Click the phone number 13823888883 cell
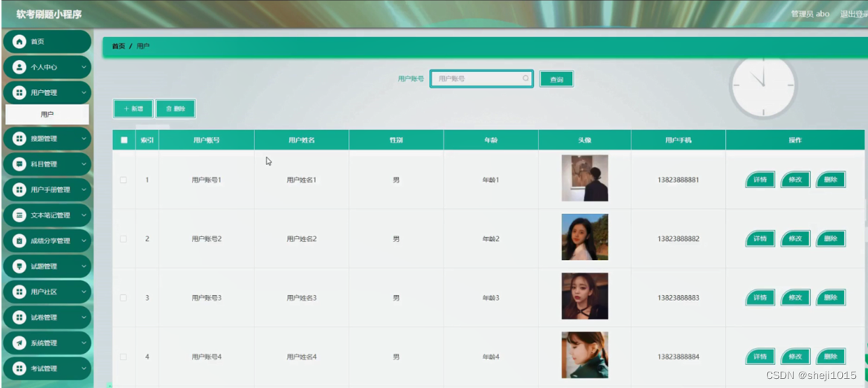The width and height of the screenshot is (868, 388). click(x=678, y=298)
